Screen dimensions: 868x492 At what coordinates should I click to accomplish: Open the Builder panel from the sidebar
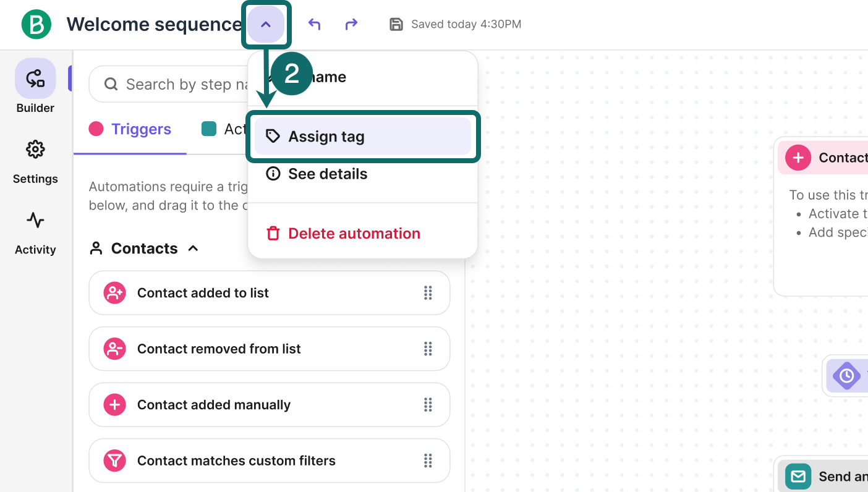coord(35,87)
